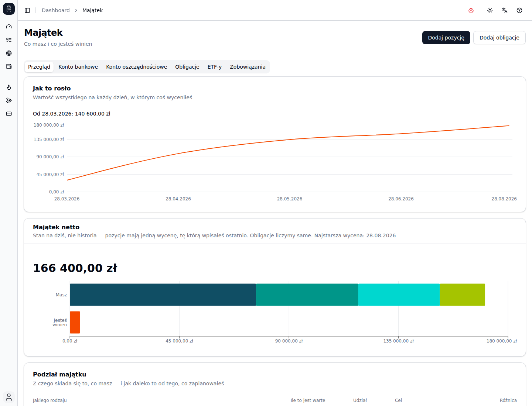Toggle light/dark theme sun icon
This screenshot has width=532, height=406.
click(x=490, y=10)
